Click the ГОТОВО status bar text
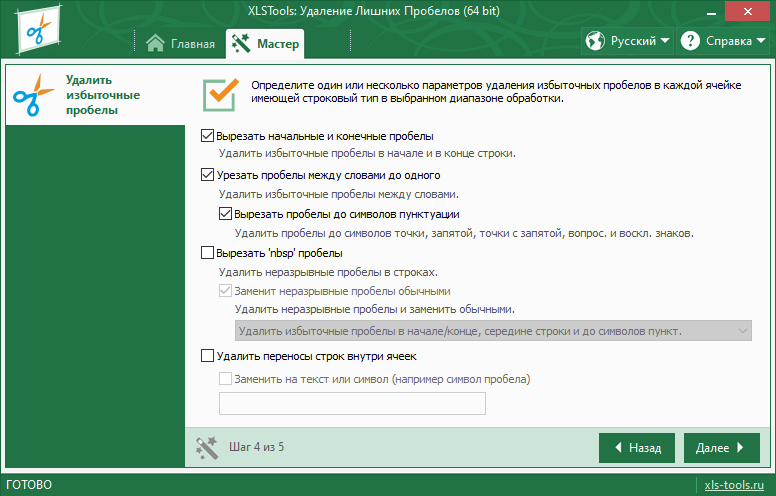776x496 pixels. click(29, 485)
